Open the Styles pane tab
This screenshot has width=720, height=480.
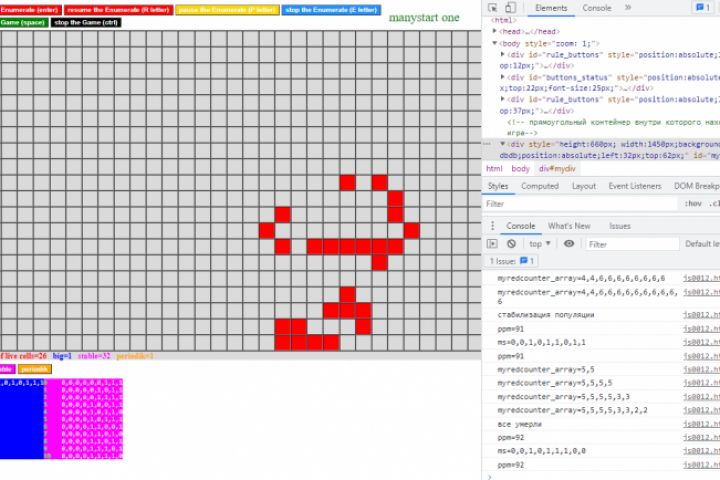click(498, 186)
